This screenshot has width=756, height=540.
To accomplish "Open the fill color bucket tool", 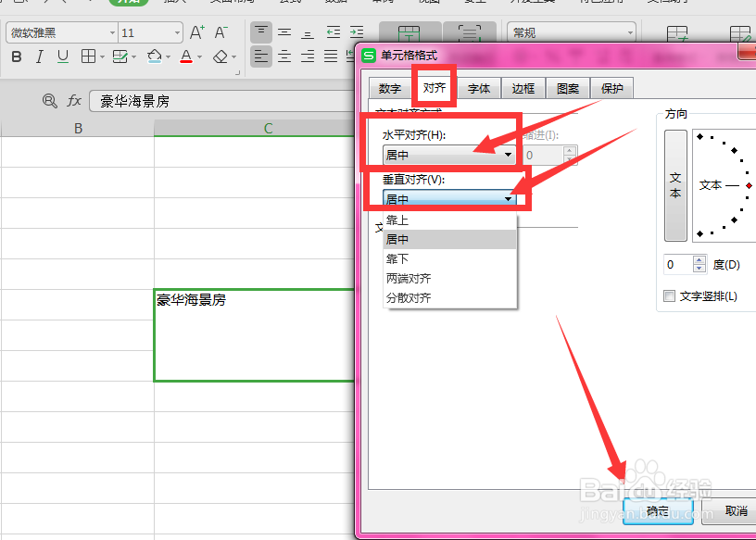I will pyautogui.click(x=155, y=56).
